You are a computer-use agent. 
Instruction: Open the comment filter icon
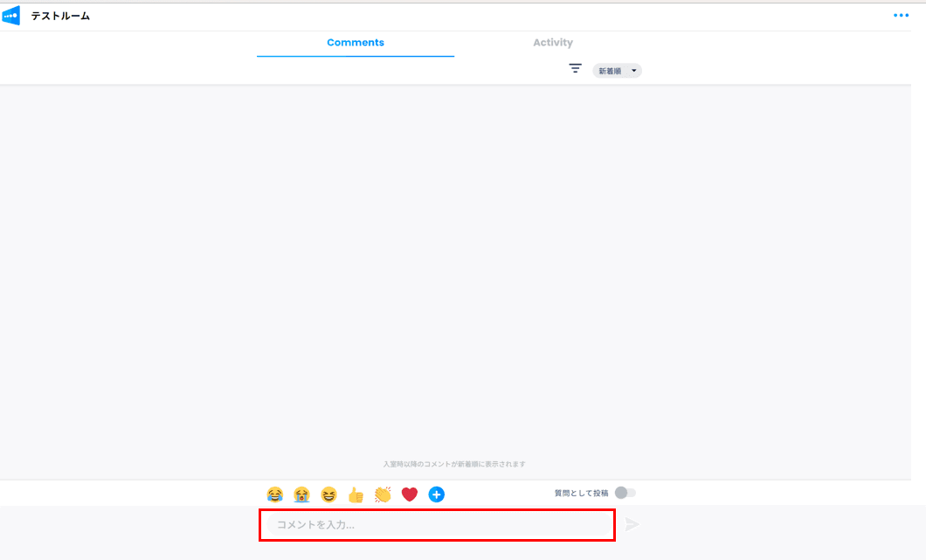[575, 69]
